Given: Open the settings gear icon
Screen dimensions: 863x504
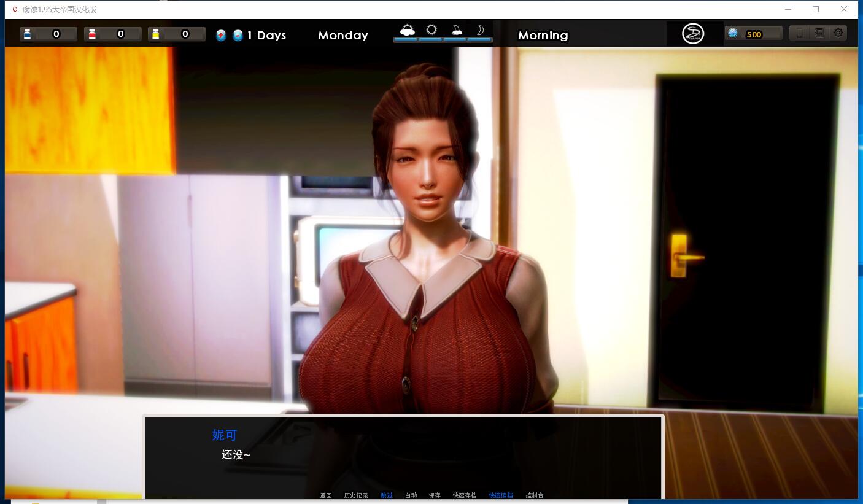Looking at the screenshot, I should [x=838, y=33].
